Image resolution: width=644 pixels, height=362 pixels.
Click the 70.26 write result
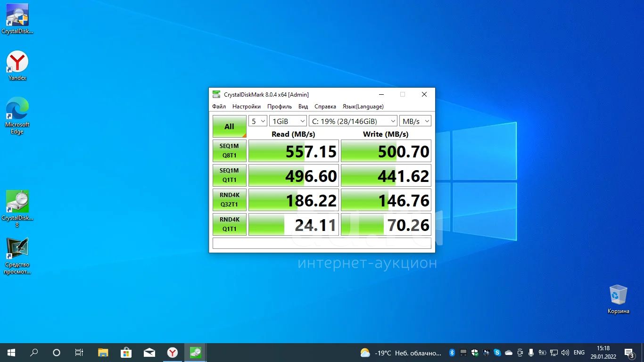click(x=386, y=224)
